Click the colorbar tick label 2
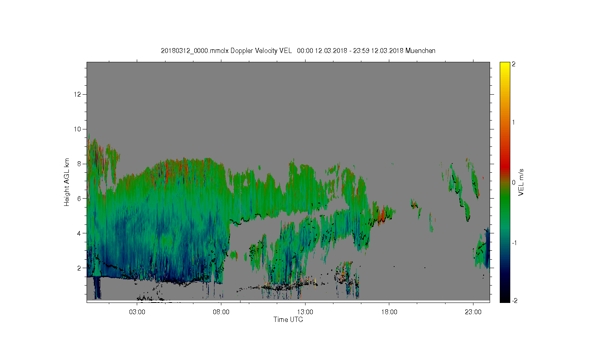 coord(514,64)
